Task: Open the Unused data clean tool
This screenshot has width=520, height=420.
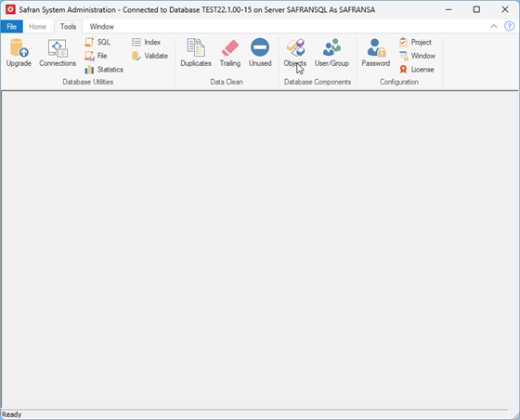Action: (260, 53)
